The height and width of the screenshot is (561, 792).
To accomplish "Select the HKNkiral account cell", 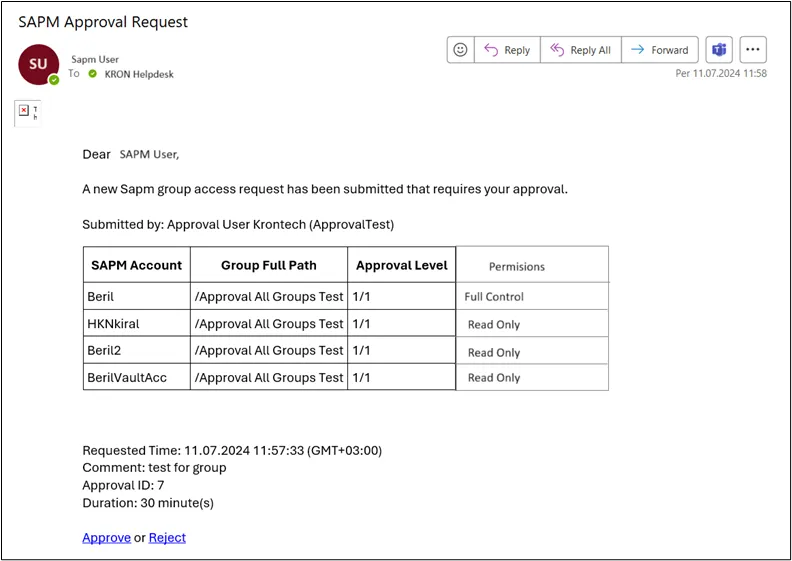I will [x=136, y=324].
